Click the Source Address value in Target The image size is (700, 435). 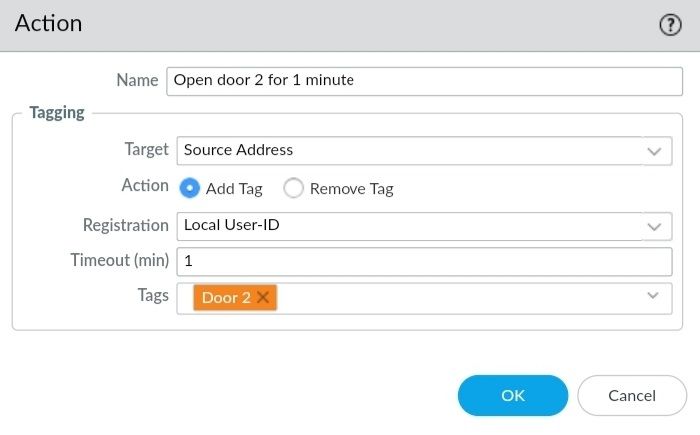(239, 150)
